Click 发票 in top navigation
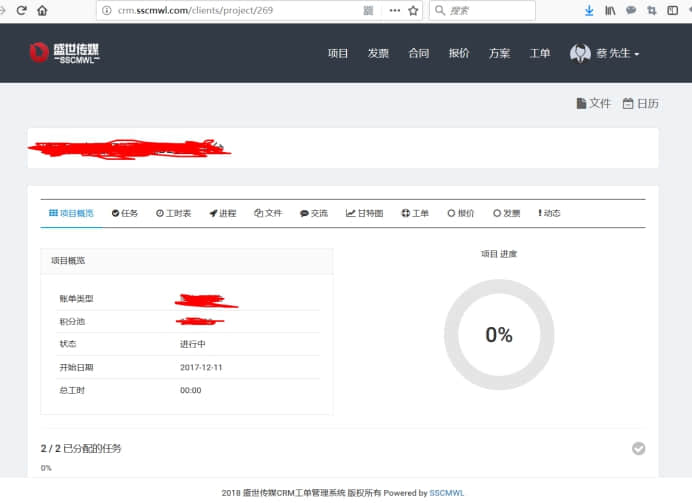692x503 pixels. (378, 53)
